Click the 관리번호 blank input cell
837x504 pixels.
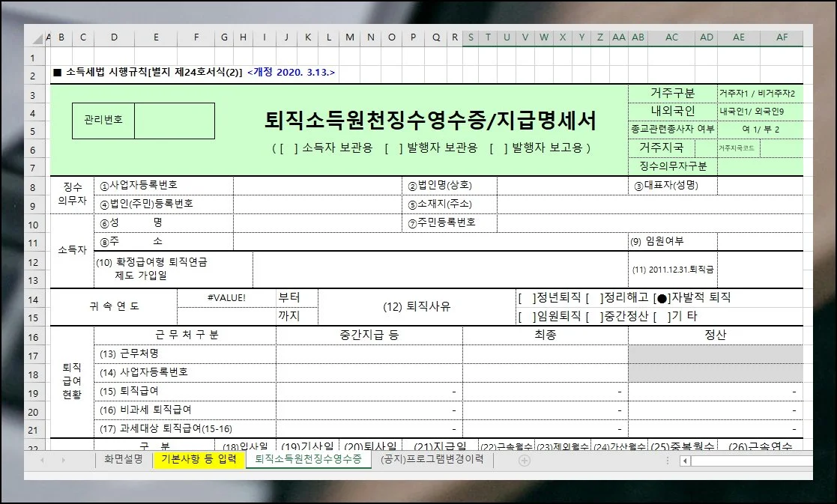(x=175, y=121)
